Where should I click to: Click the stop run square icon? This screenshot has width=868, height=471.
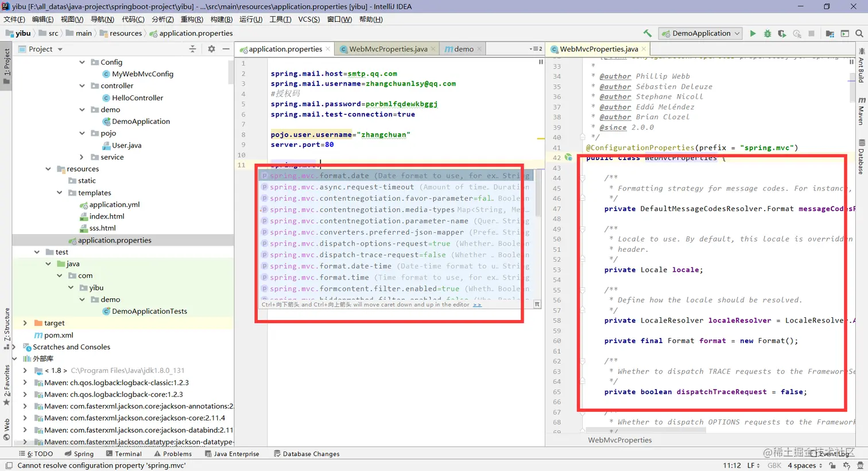click(811, 33)
